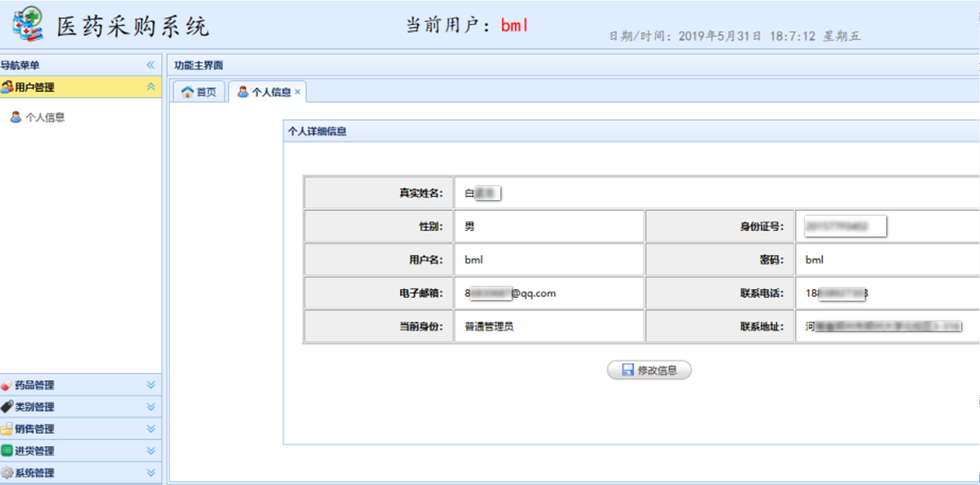Click the 密码 value bml
This screenshot has width=980, height=485.
[814, 259]
